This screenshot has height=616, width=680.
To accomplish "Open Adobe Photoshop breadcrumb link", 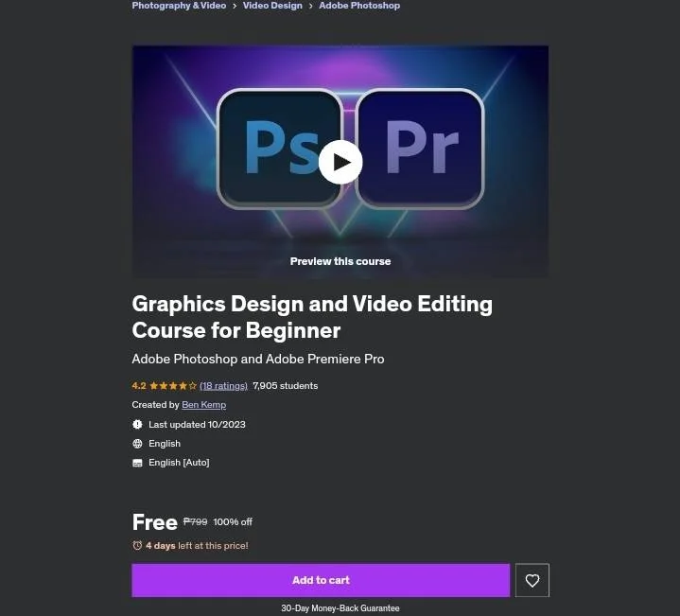I will [x=359, y=6].
